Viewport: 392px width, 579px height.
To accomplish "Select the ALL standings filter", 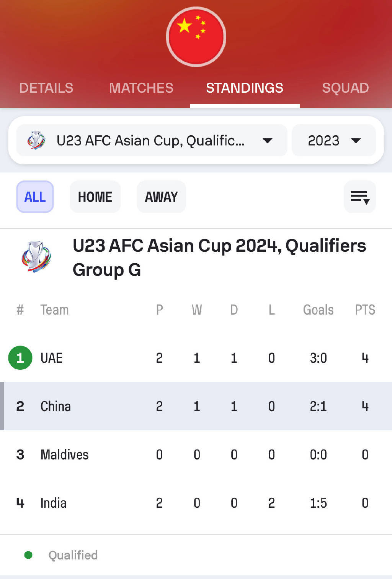I will [x=35, y=197].
